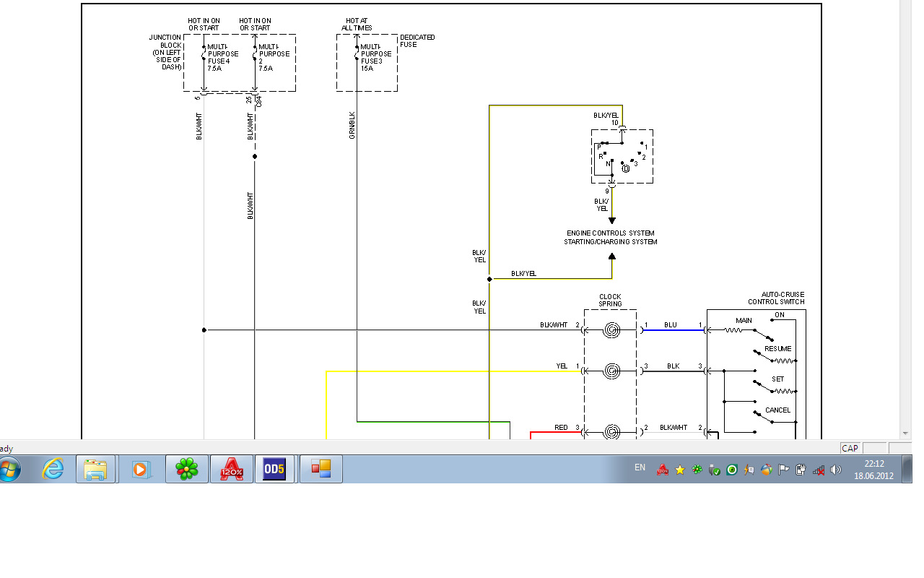Click 'RESUME' switch label

click(x=778, y=349)
